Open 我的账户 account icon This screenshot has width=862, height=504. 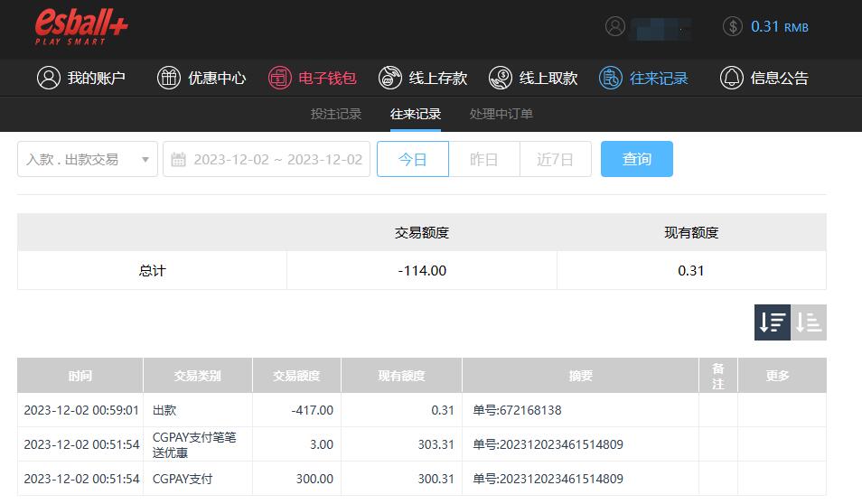coord(48,78)
